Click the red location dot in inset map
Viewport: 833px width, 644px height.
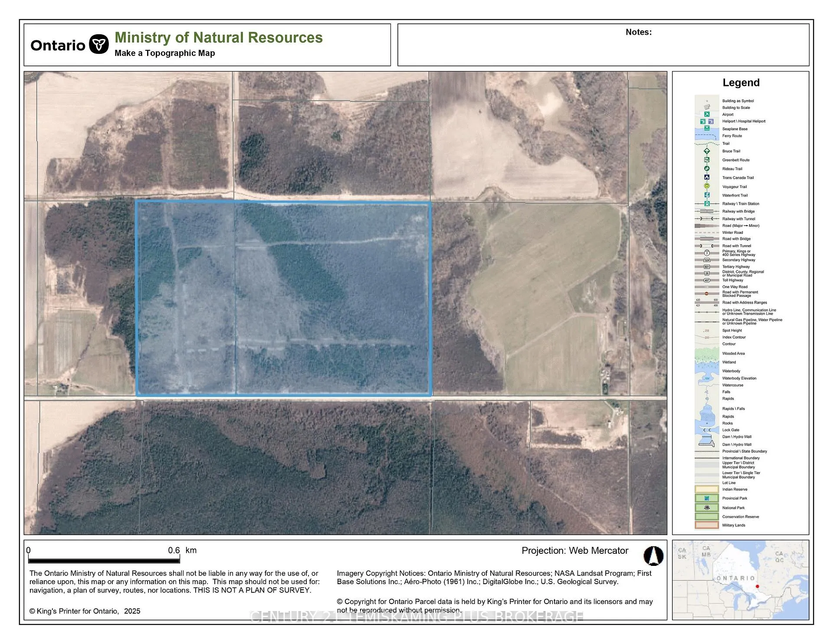[758, 587]
